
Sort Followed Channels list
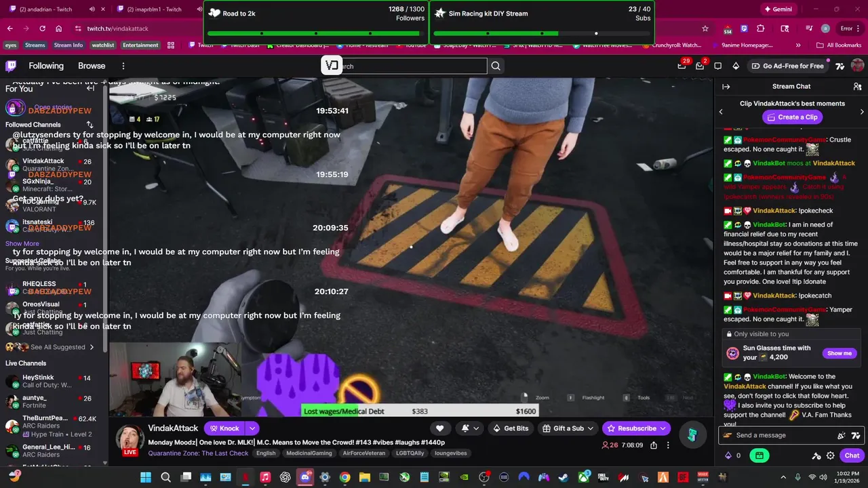[x=90, y=125]
